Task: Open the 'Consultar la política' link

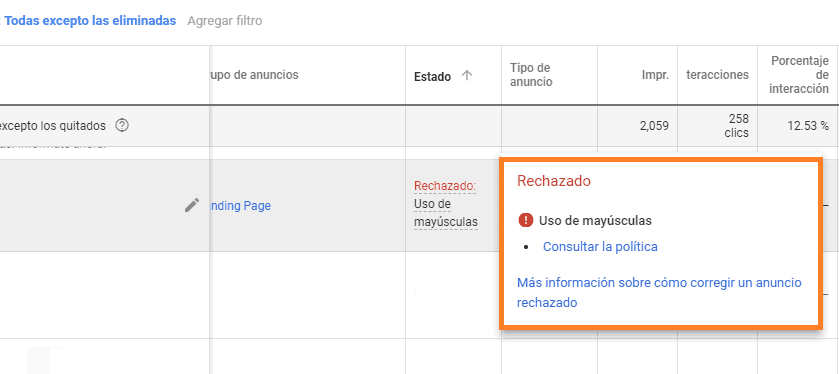Action: 600,247
